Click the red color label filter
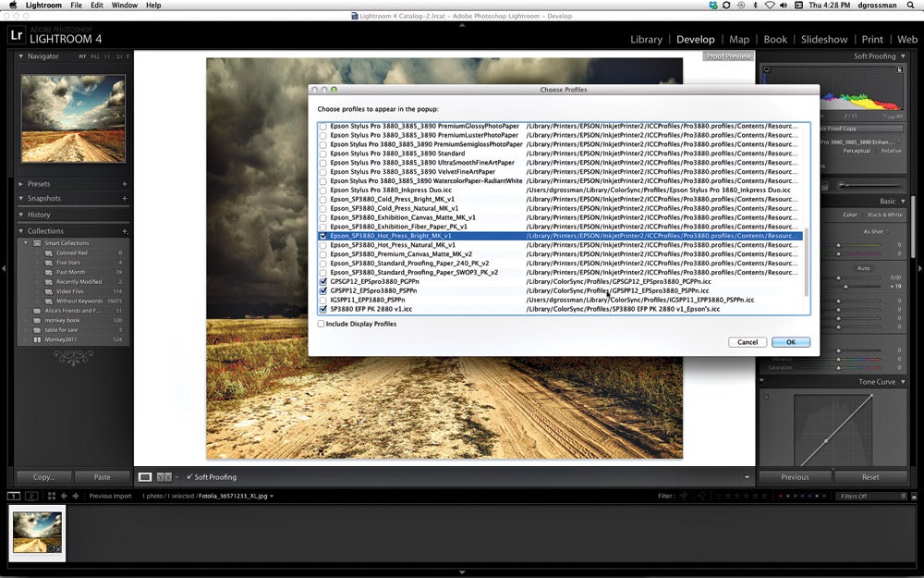The image size is (924, 578). coord(780,496)
